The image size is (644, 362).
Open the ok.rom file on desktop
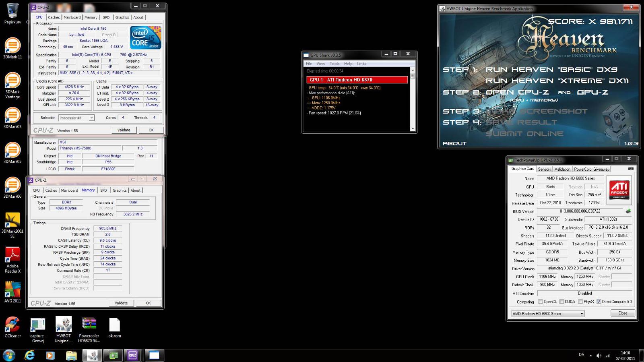[114, 327]
